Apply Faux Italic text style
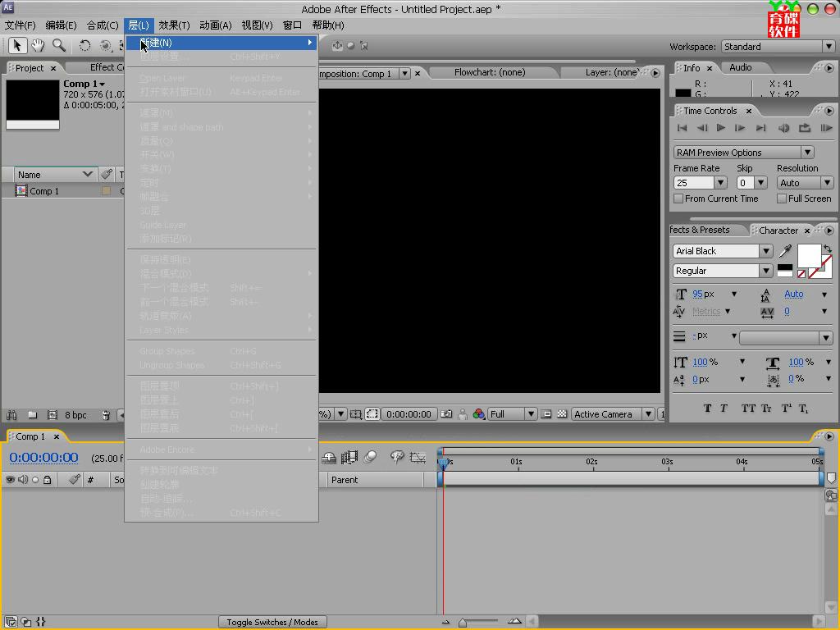 724,409
